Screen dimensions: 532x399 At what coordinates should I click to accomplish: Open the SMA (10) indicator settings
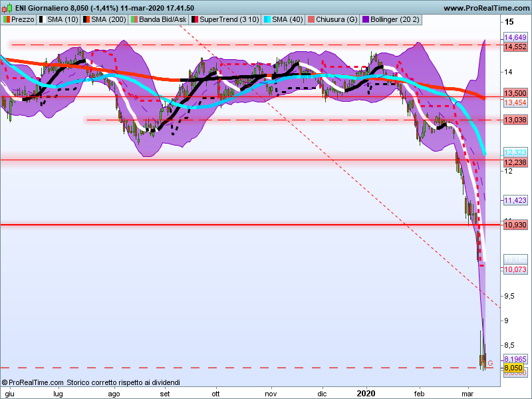pos(63,20)
